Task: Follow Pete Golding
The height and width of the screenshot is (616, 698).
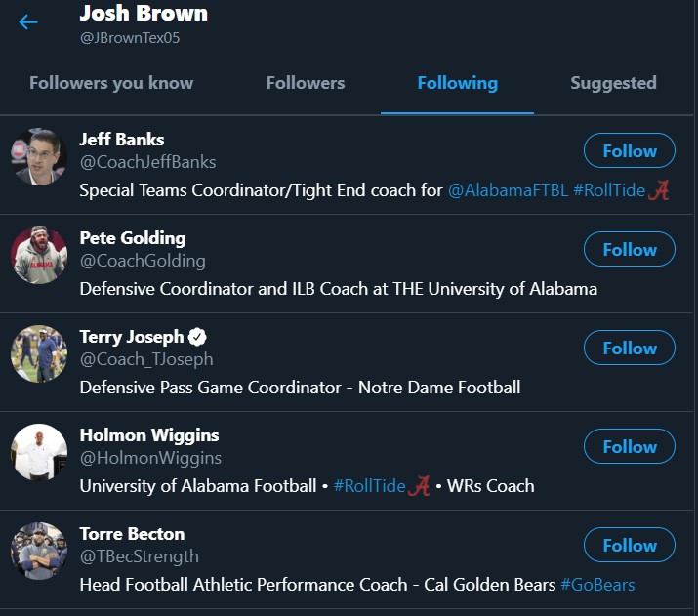Action: (x=630, y=250)
